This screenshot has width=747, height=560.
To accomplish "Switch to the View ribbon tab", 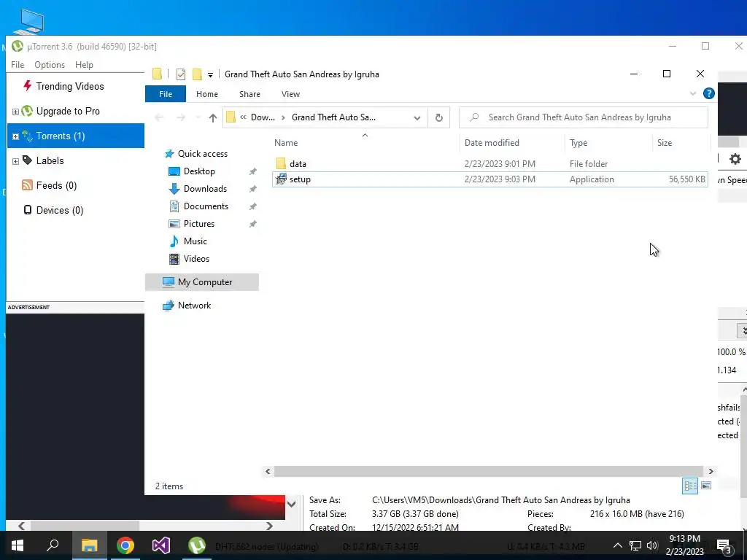I will coord(290,94).
